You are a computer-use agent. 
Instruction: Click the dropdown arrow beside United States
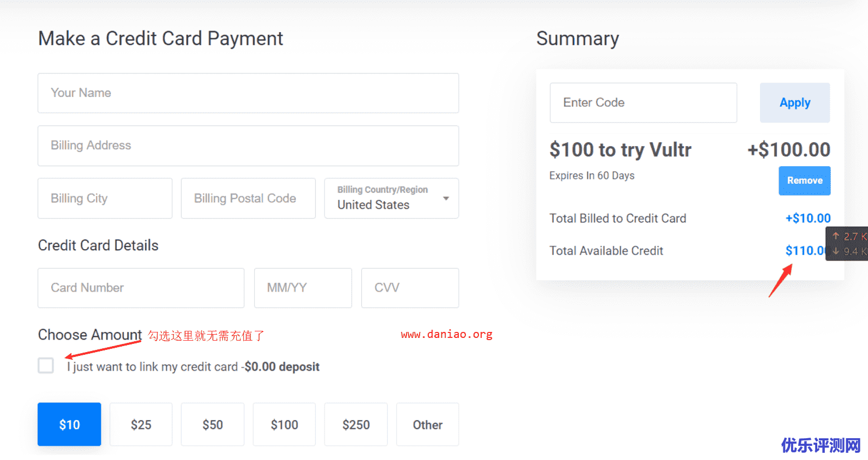click(446, 198)
